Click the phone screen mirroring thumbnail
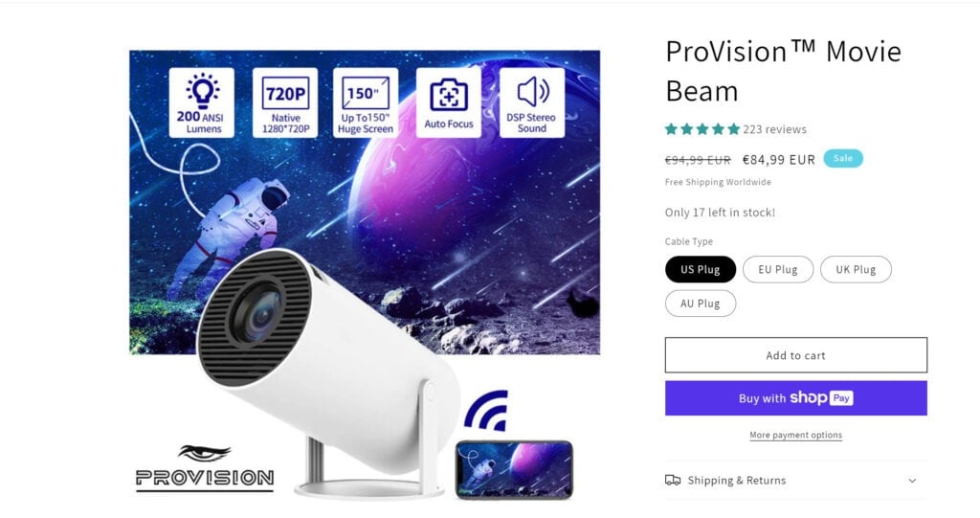Viewport: 980px width, 518px height. tap(514, 469)
